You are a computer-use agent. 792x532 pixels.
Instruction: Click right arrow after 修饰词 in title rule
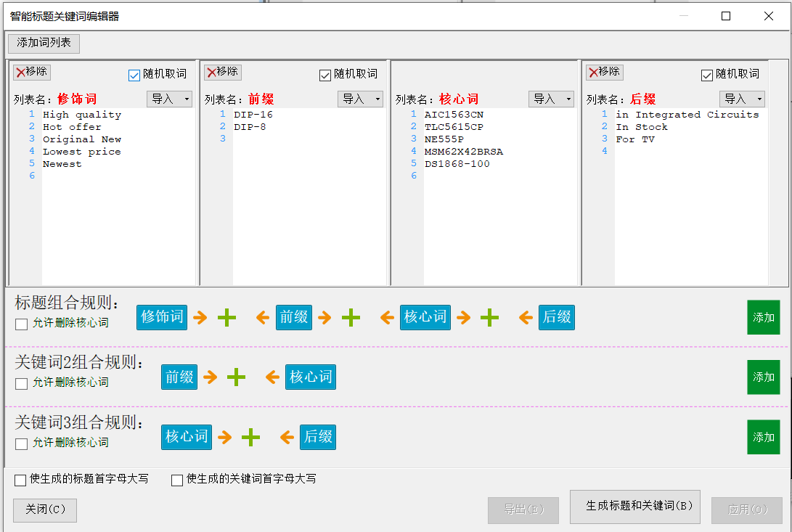(x=200, y=317)
